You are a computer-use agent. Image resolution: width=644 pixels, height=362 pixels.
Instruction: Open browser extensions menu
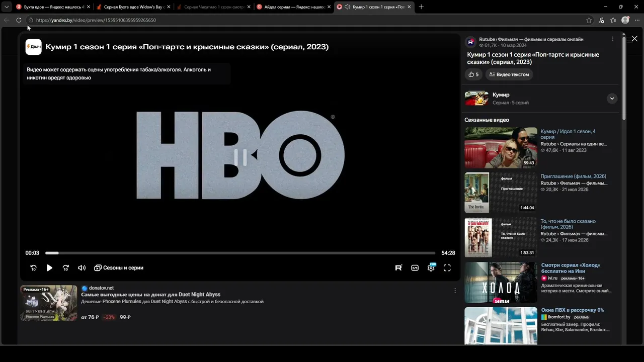pyautogui.click(x=601, y=20)
